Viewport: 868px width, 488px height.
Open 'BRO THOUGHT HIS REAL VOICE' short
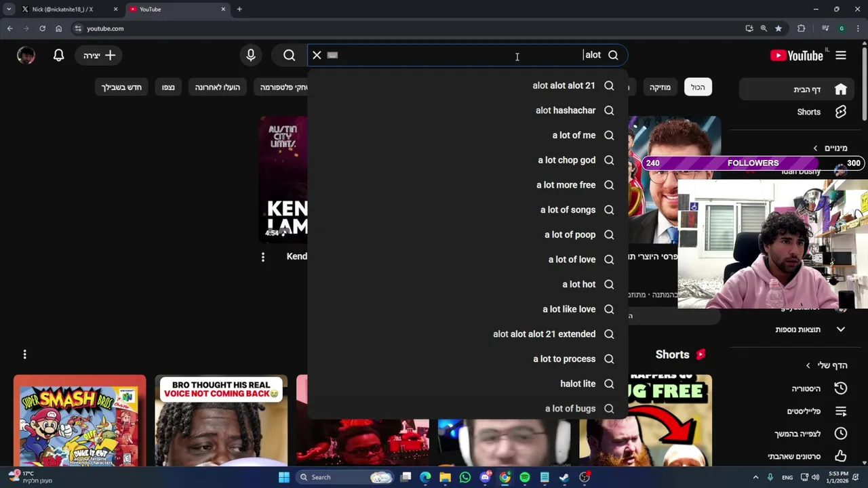point(221,420)
